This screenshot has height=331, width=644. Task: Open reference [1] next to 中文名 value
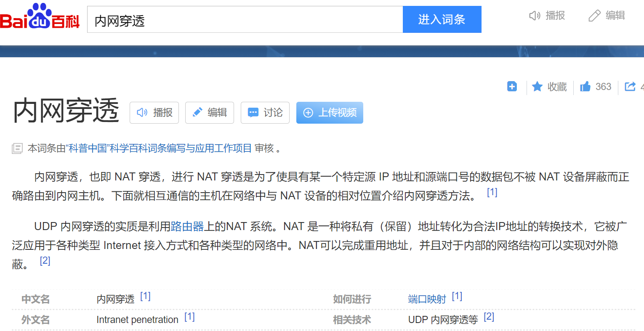[x=145, y=296]
